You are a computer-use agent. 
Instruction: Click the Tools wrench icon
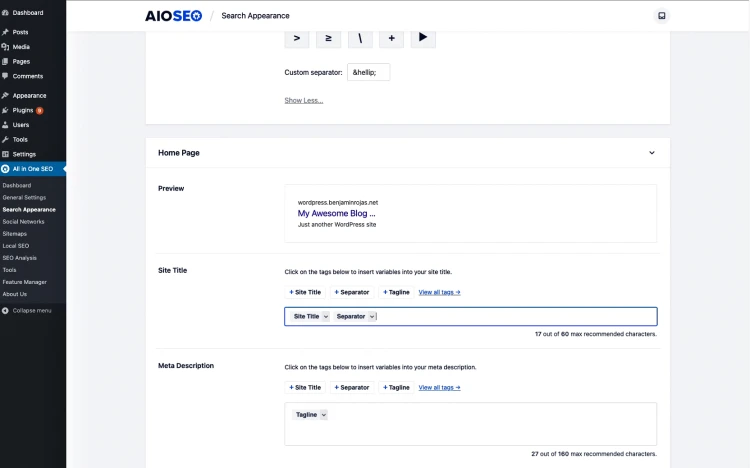pyautogui.click(x=5, y=140)
